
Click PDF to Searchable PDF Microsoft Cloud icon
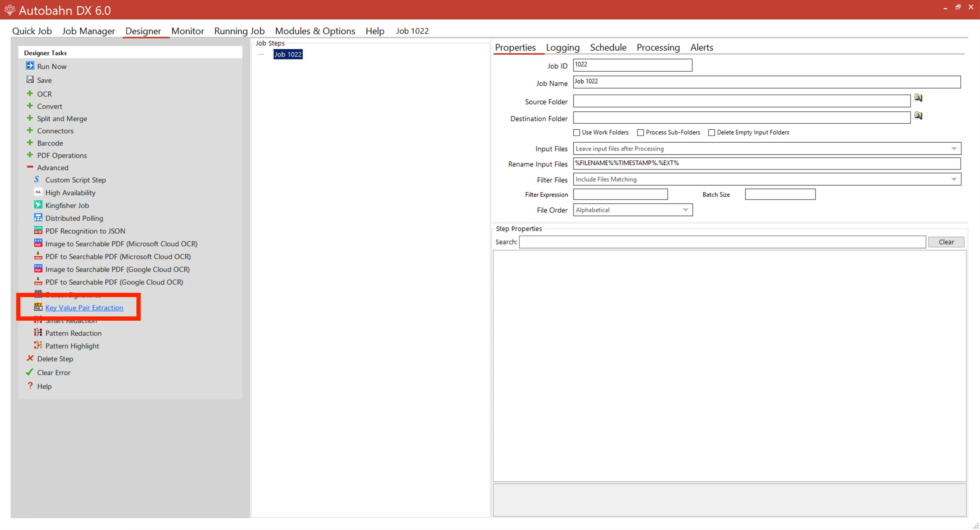pos(38,256)
